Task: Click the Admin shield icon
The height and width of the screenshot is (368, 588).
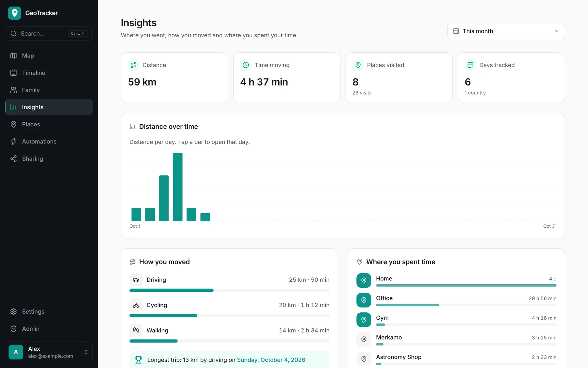Action: pyautogui.click(x=13, y=329)
